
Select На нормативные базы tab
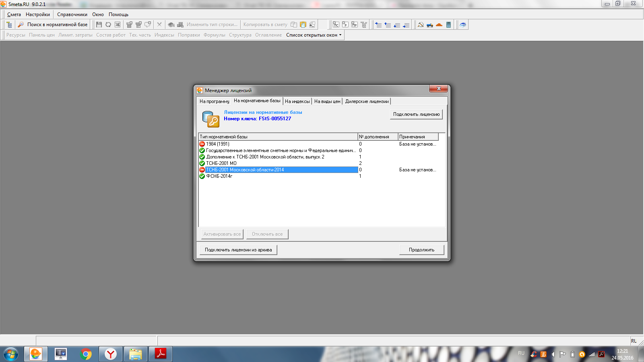(x=257, y=101)
